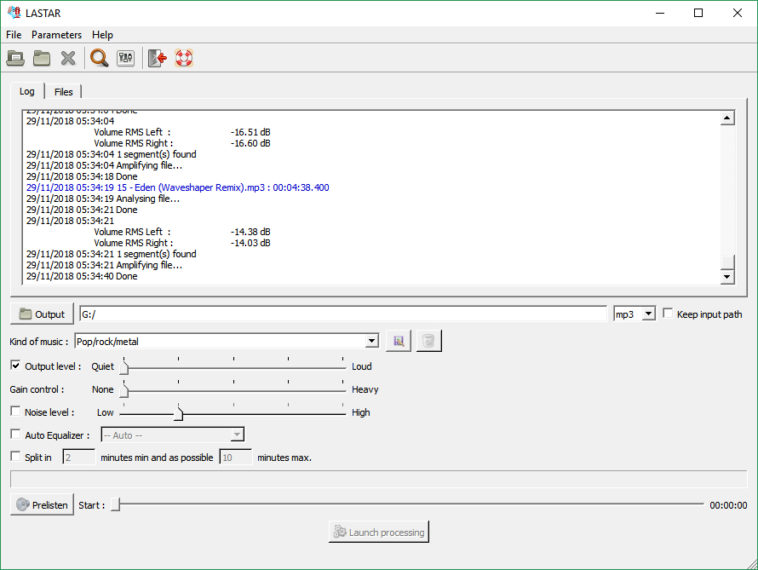Expand the Kind of music dropdown
The image size is (758, 570).
371,341
